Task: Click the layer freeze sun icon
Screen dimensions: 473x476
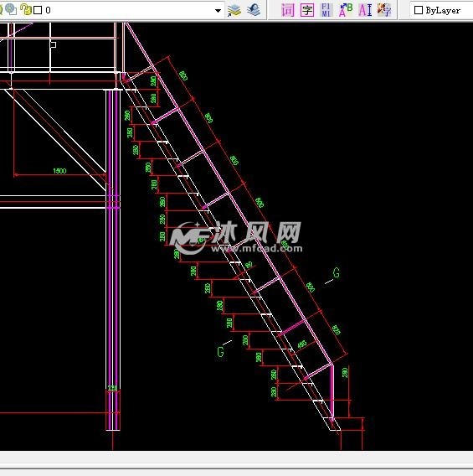Action: tap(12, 9)
